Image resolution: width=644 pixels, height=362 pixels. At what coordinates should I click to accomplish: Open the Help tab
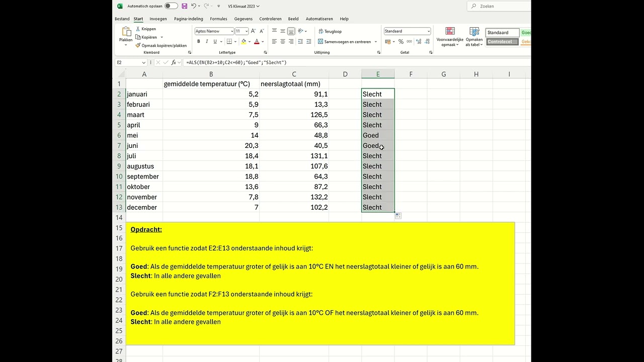point(344,19)
